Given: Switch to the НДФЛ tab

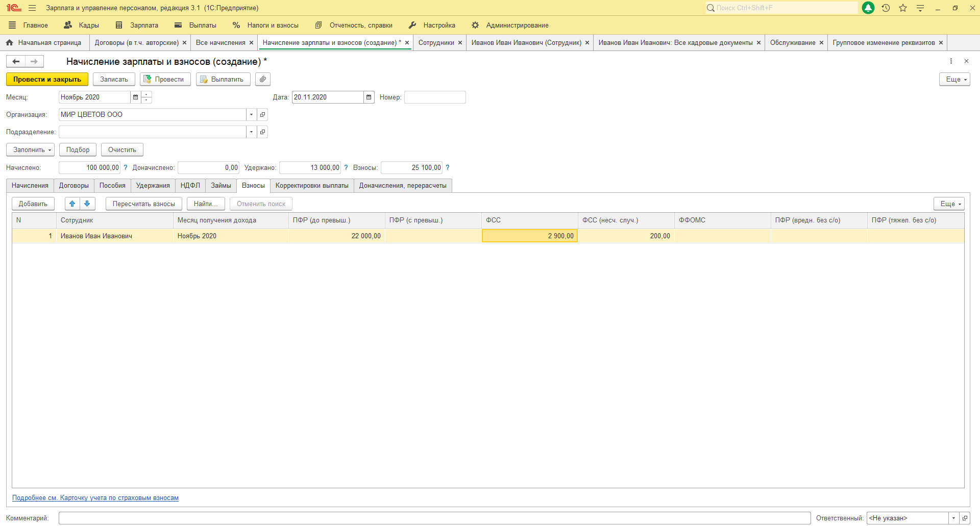Looking at the screenshot, I should 190,186.
